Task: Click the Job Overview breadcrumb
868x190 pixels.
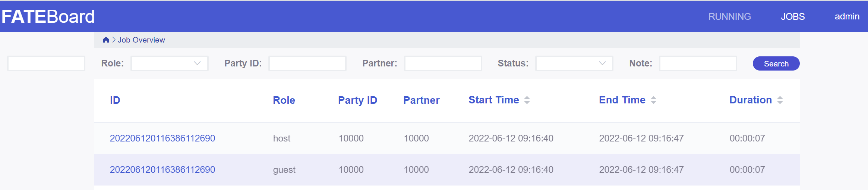Action: point(141,40)
